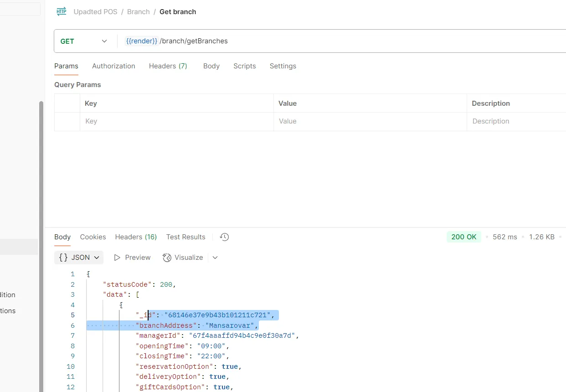
Task: Collapse the JSON object at line 4
Action: (x=121, y=305)
